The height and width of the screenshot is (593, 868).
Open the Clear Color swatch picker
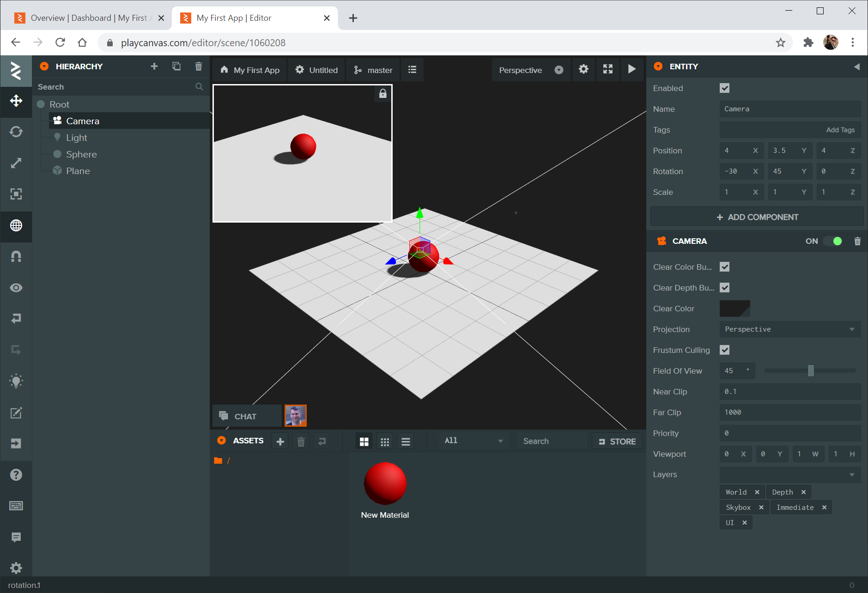[x=734, y=309]
